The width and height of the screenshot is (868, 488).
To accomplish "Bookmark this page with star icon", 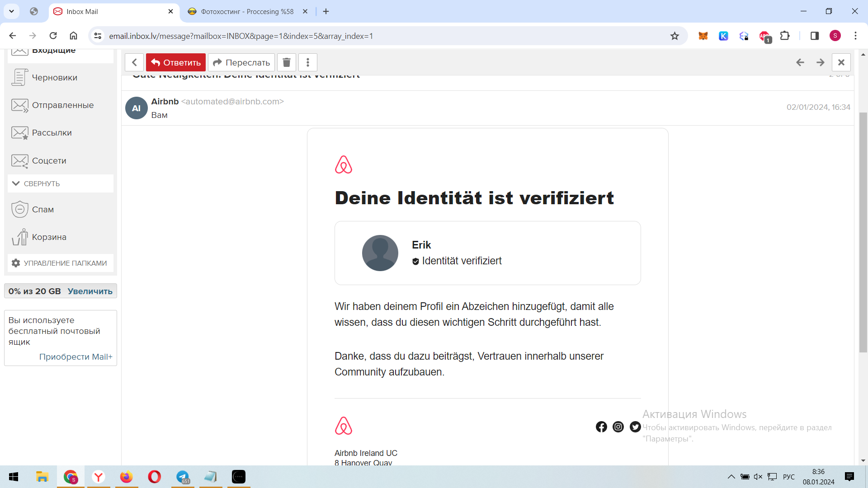I will coord(675,36).
